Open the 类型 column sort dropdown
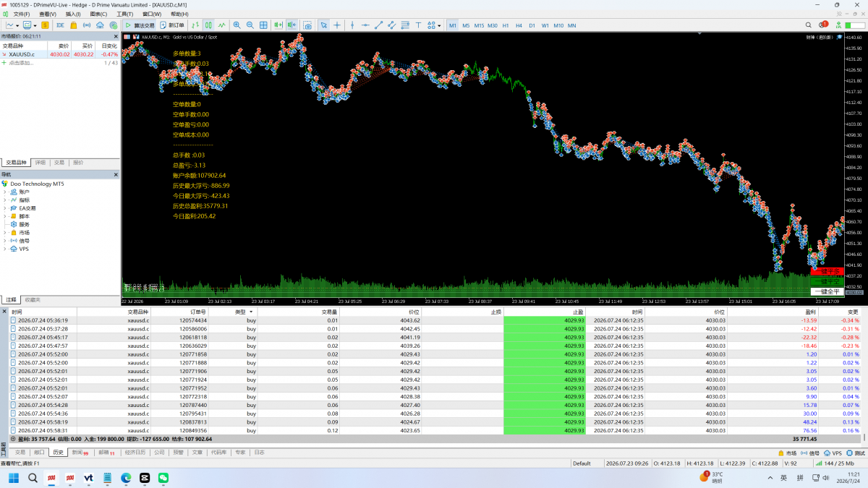Screen dimensions: 868x488 (x=252, y=312)
